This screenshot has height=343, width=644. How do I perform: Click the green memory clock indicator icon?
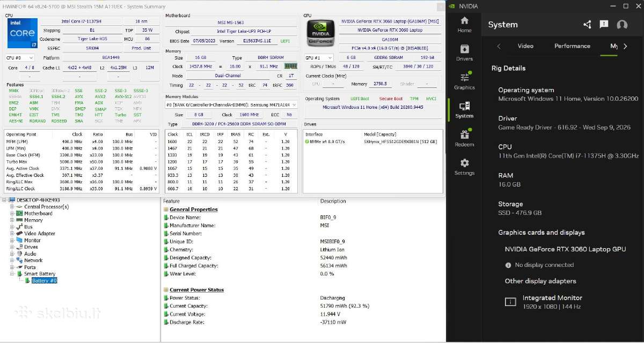pyautogui.click(x=290, y=66)
